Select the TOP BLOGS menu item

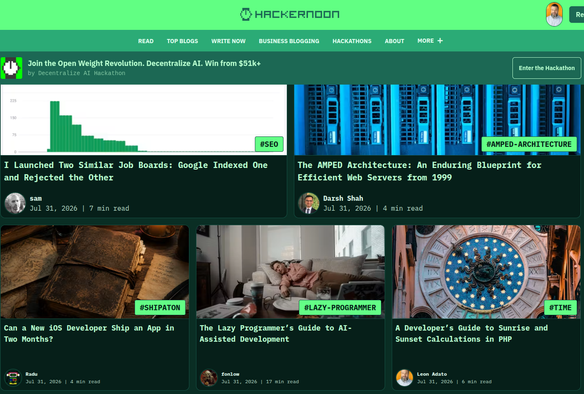(x=182, y=41)
